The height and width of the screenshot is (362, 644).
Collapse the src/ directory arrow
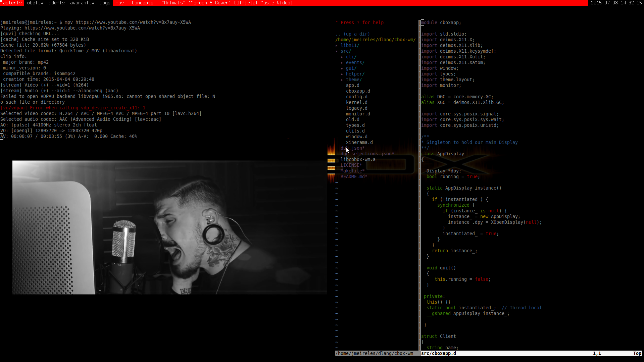(x=337, y=51)
